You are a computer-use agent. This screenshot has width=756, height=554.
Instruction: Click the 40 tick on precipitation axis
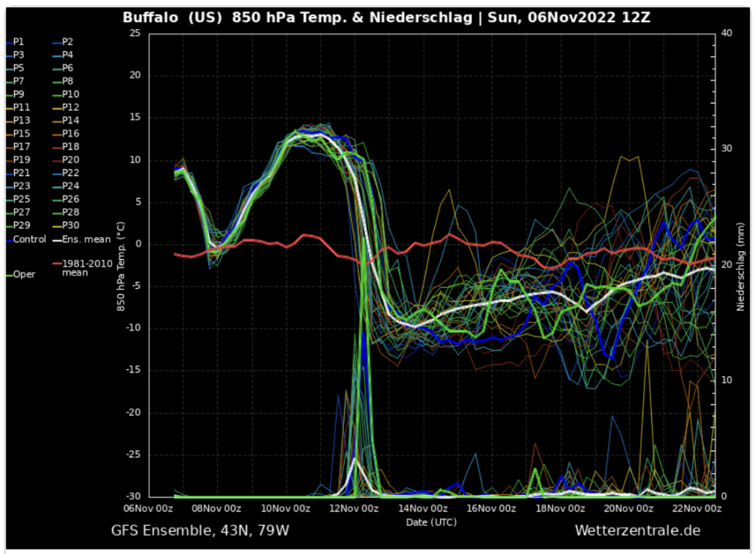point(725,33)
